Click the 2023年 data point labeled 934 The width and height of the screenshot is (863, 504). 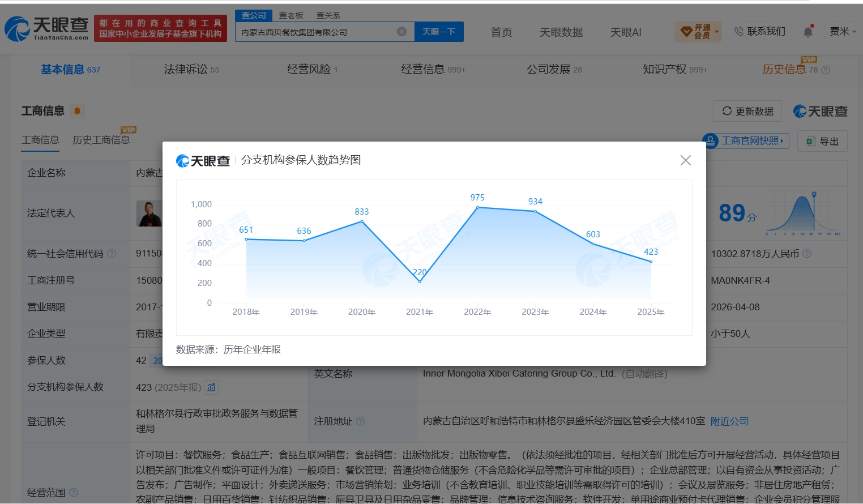(536, 211)
